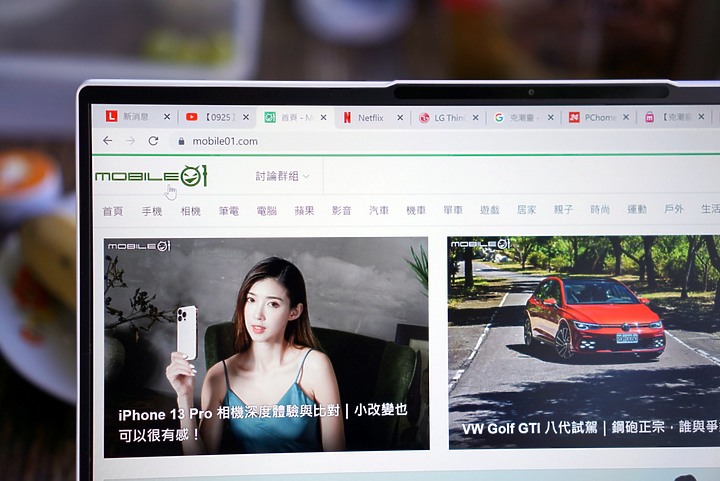720x481 pixels.
Task: Click the mobile01.com address bar
Action: (x=225, y=141)
